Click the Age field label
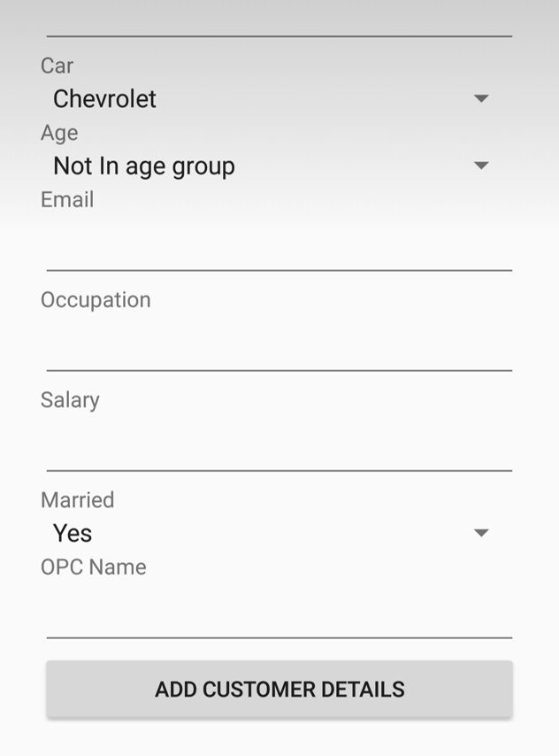Image resolution: width=559 pixels, height=756 pixels. [x=59, y=133]
